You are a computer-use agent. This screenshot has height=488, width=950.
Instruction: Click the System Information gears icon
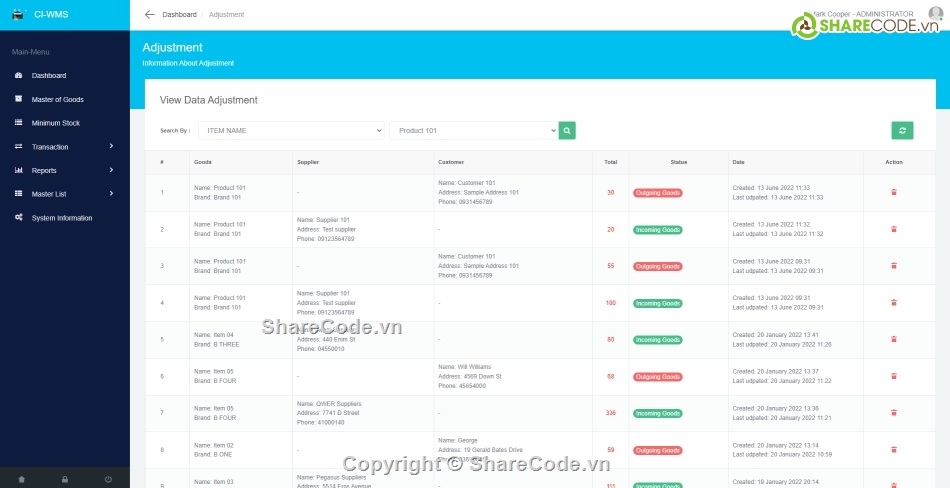click(x=19, y=217)
